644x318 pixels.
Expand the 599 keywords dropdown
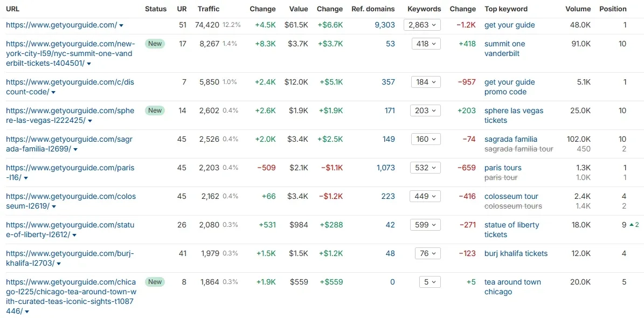(x=426, y=225)
